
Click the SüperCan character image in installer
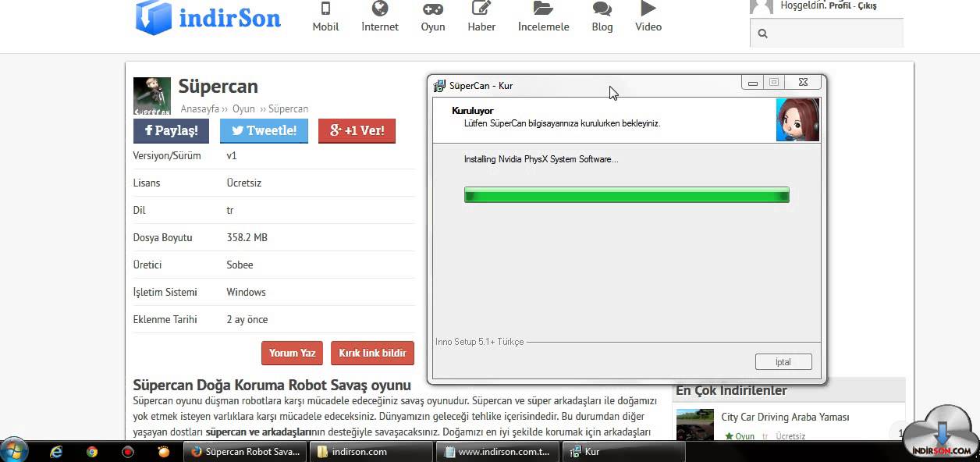click(797, 119)
